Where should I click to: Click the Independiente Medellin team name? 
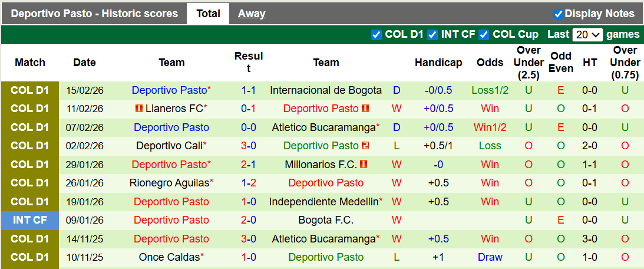323,202
